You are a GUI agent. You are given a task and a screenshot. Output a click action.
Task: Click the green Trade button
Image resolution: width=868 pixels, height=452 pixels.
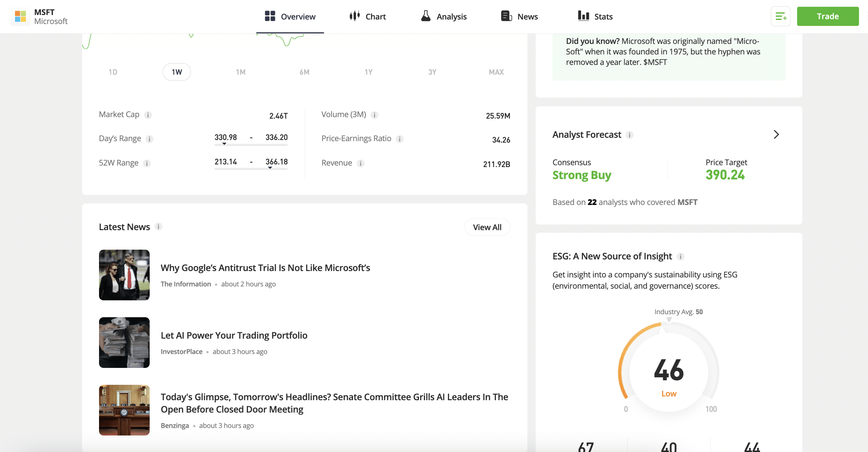tap(827, 17)
